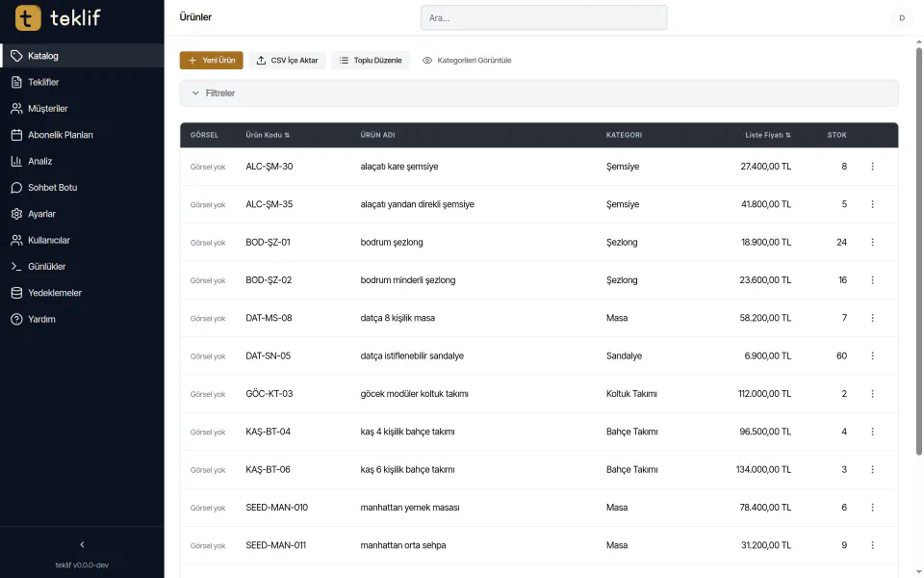Click CSV İçe Aktar button
The image size is (924, 578).
pyautogui.click(x=287, y=60)
